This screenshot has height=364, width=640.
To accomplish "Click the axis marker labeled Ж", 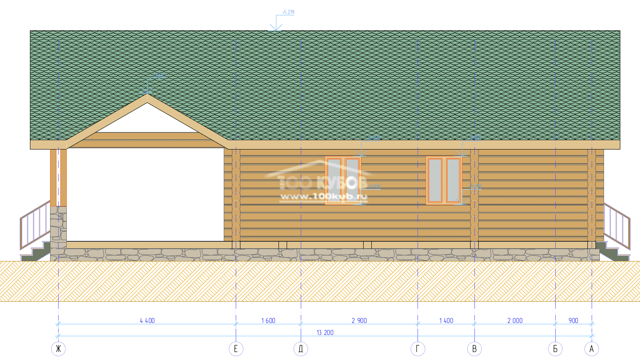I will [58, 349].
